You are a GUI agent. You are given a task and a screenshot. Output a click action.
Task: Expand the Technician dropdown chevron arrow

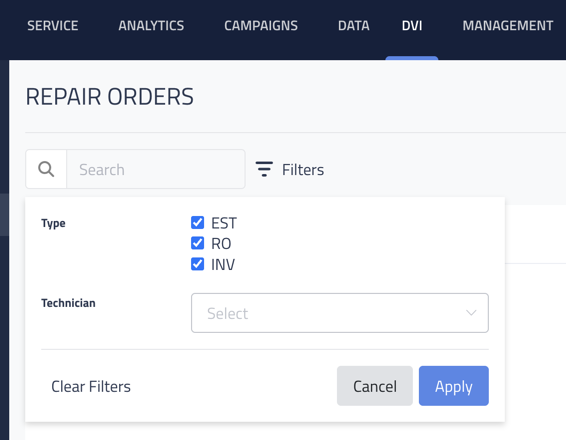click(x=471, y=313)
